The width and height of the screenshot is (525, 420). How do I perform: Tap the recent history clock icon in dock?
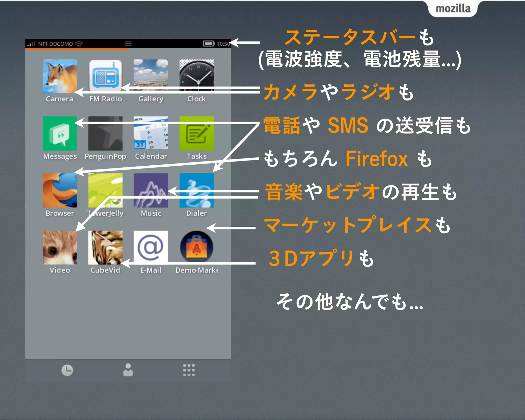[67, 370]
